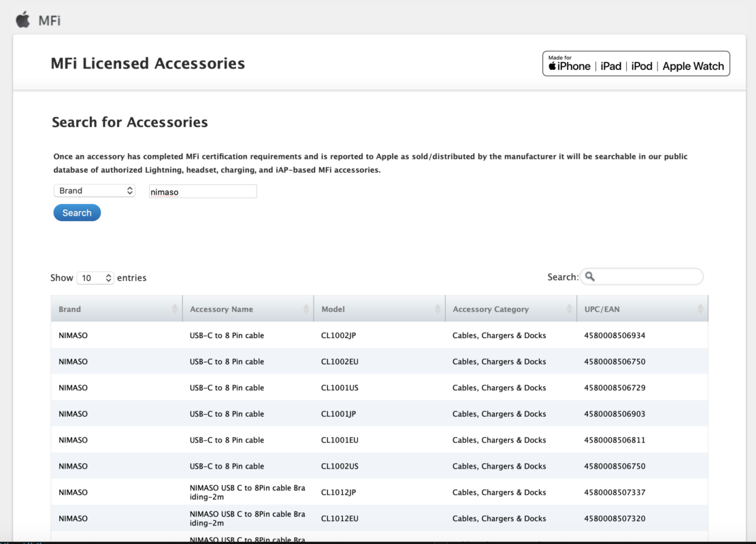The width and height of the screenshot is (756, 544).
Task: Click the Search for Accessories heading
Action: (x=130, y=122)
